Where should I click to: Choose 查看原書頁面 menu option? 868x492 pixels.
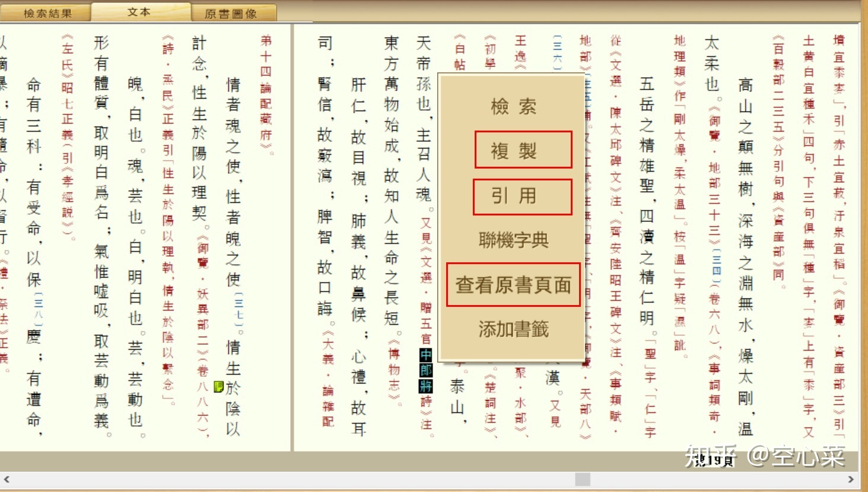point(513,285)
